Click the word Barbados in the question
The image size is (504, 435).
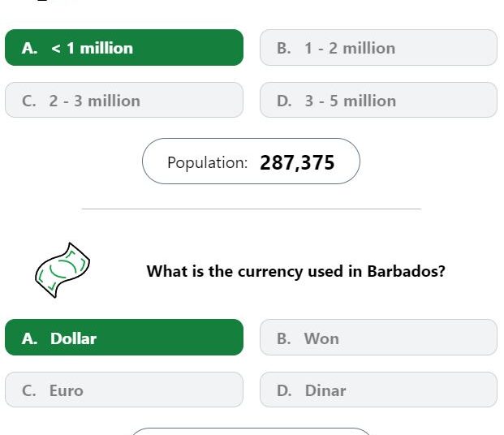coord(407,271)
